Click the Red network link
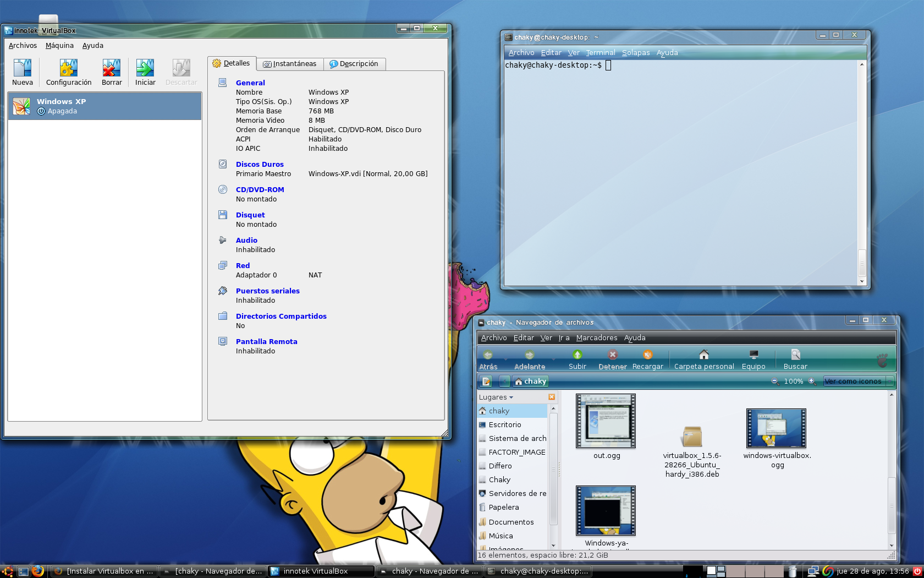The width and height of the screenshot is (924, 578). [x=243, y=266]
